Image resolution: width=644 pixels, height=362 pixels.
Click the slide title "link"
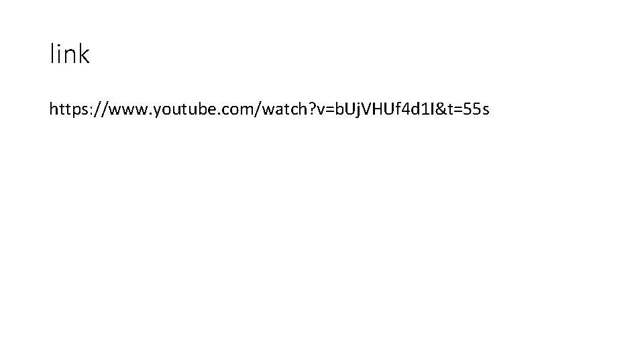pos(69,54)
